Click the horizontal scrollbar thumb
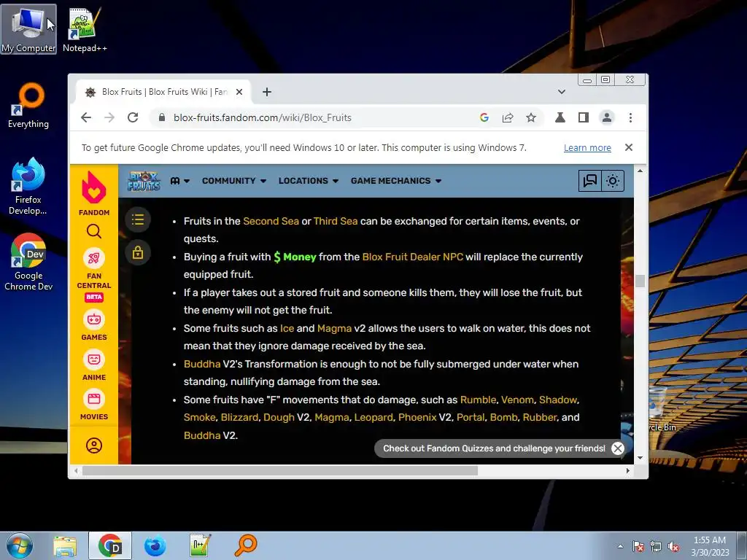 pyautogui.click(x=280, y=470)
